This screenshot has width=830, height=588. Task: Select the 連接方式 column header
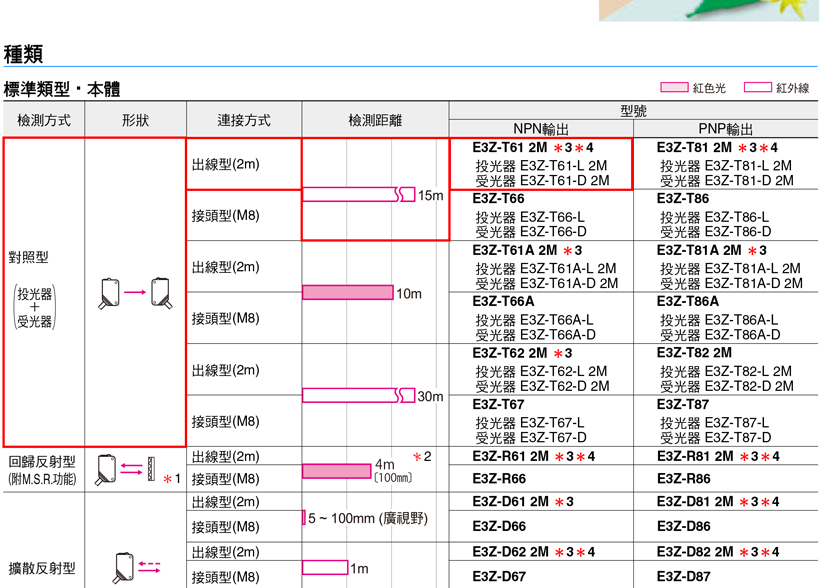pos(244,120)
